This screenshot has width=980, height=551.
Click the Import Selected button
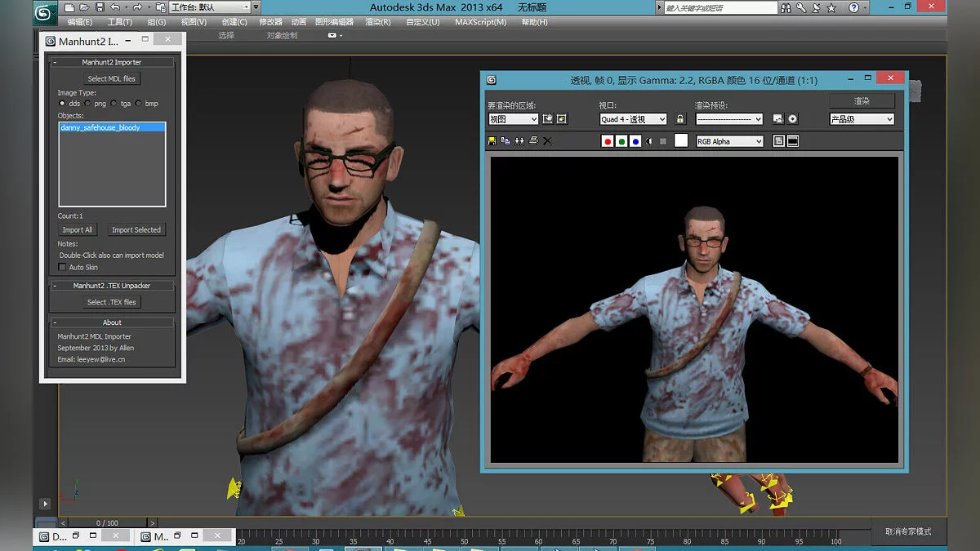136,229
